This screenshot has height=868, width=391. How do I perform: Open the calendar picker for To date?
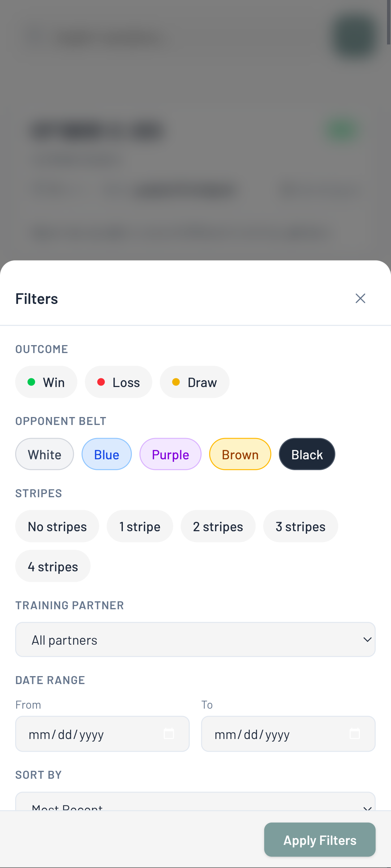point(355,734)
